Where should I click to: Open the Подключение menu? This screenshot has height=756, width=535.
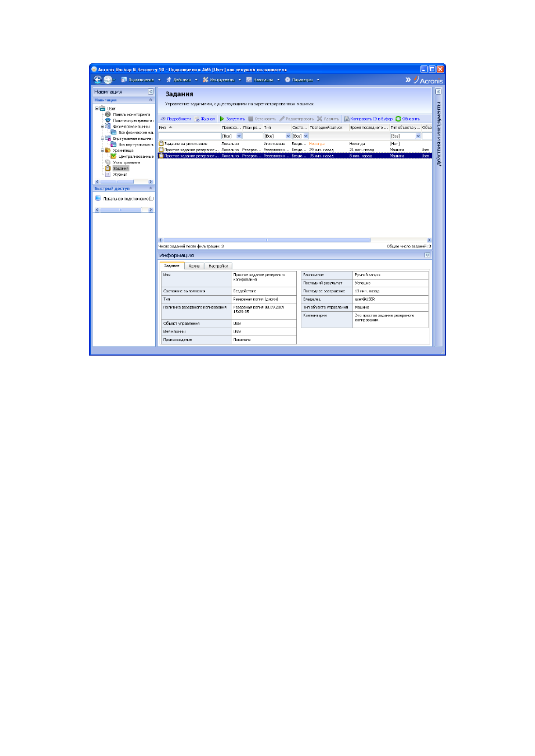pos(141,80)
